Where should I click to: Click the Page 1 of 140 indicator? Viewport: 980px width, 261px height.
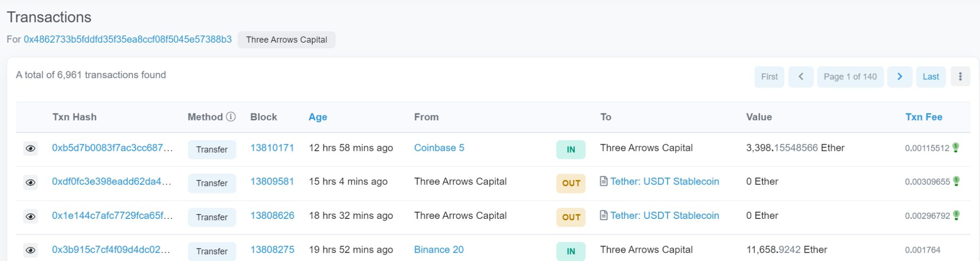850,77
